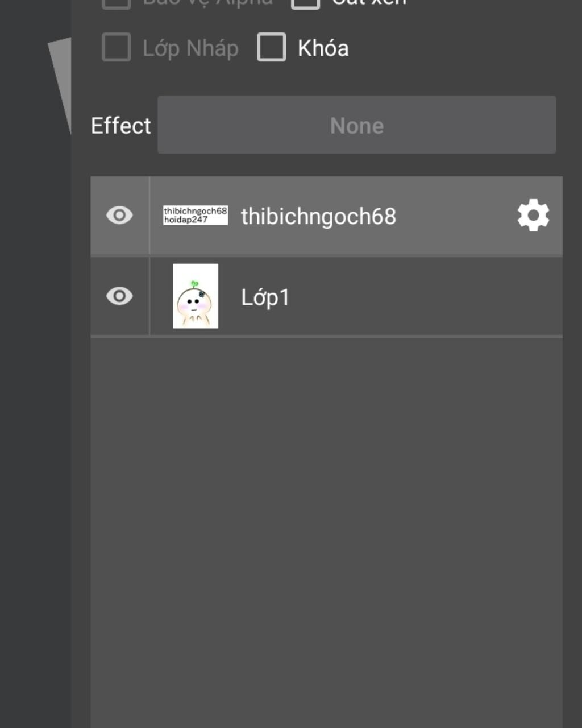Click the Bảo vệ Alpha label text
The image size is (582, 728).
pyautogui.click(x=208, y=3)
